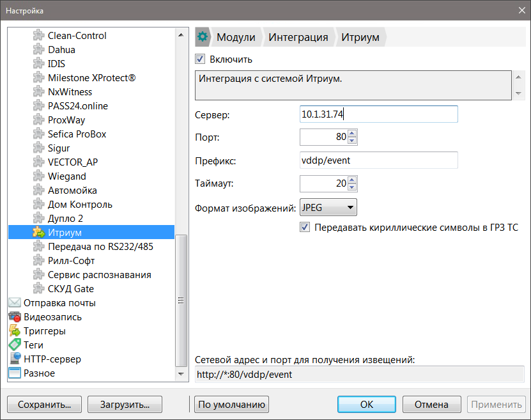Click the Отправка почты envelope icon
531x420 pixels.
pyautogui.click(x=15, y=303)
